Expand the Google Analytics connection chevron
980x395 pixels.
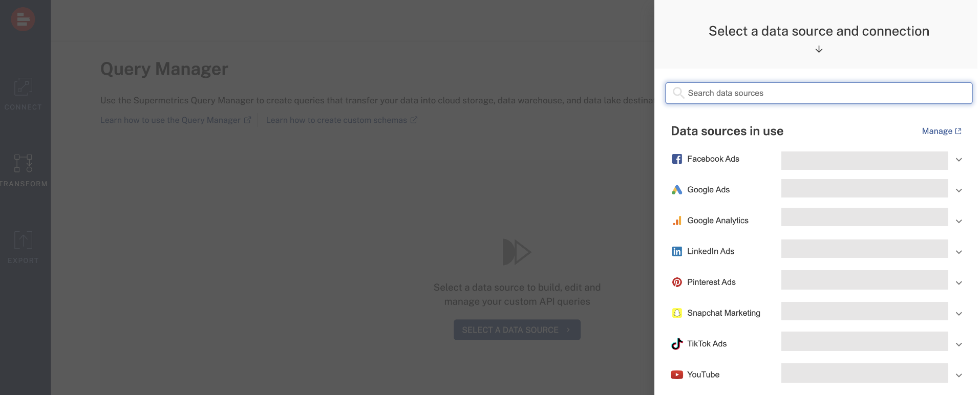958,221
